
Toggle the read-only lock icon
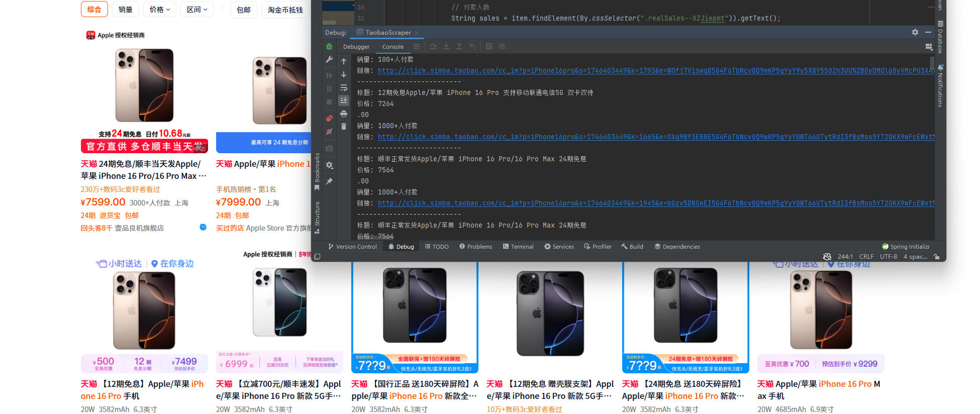click(x=937, y=257)
